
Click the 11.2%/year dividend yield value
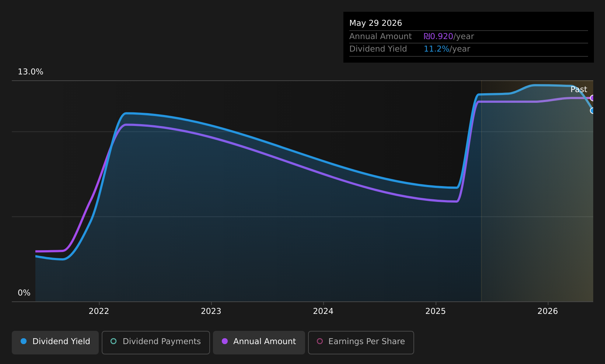coord(447,49)
